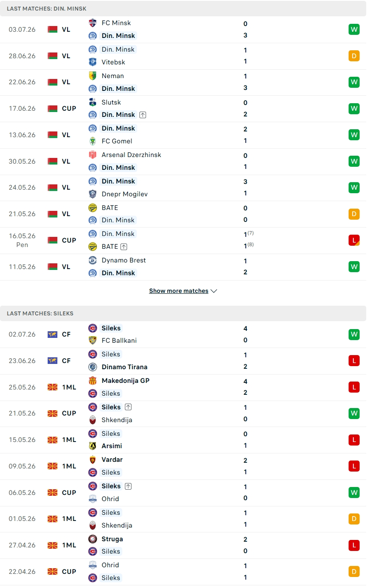Click the Arsenal Dzerzhinsk team logo
Image resolution: width=368 pixels, height=588 pixels.
pyautogui.click(x=93, y=155)
